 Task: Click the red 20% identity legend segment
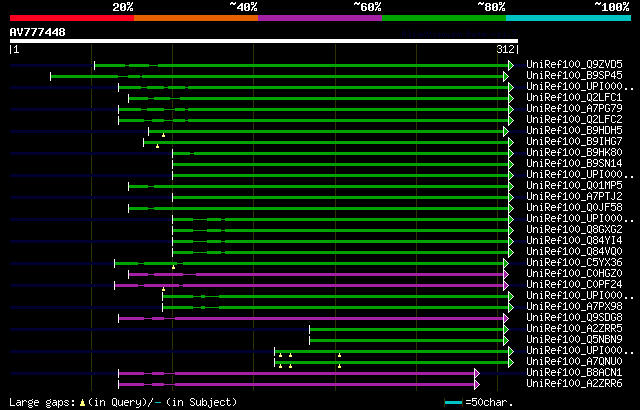(72, 18)
